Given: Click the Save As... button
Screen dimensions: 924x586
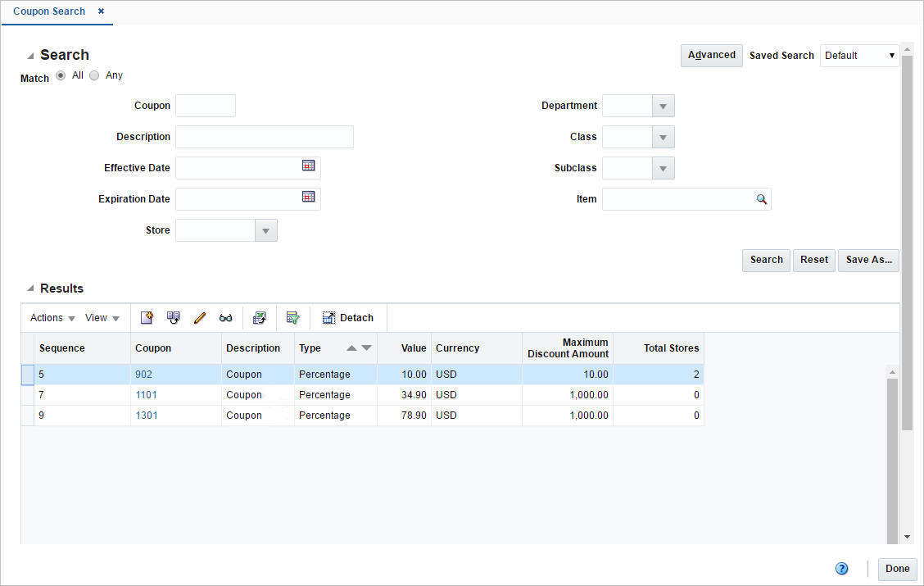Looking at the screenshot, I should tap(868, 260).
